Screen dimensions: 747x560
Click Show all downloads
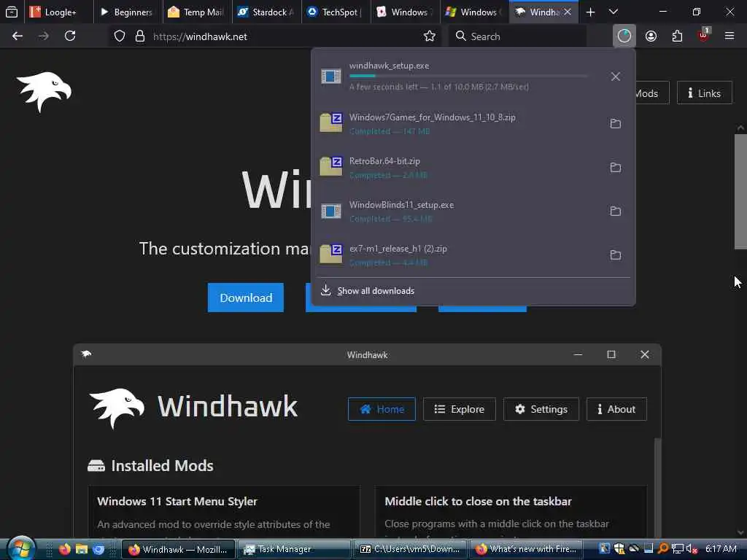tap(376, 291)
